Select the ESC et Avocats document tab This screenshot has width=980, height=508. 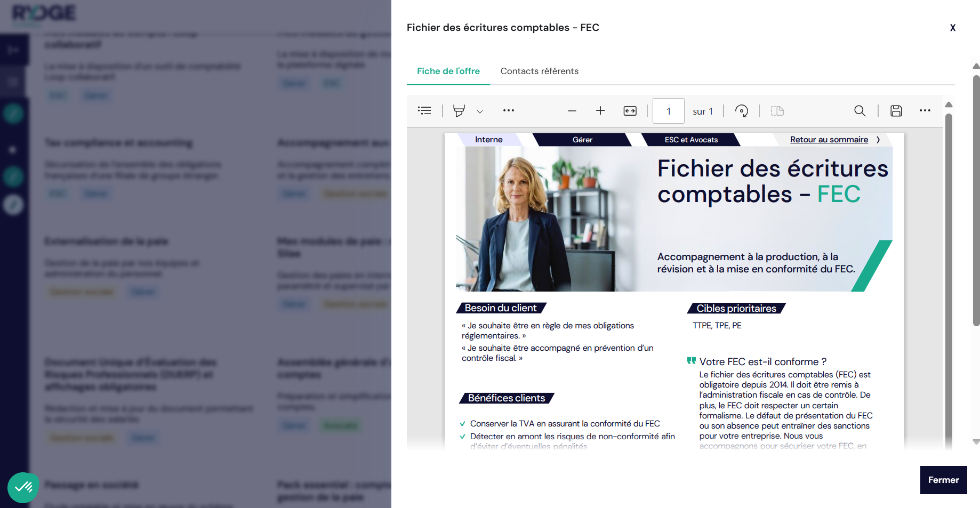point(691,140)
